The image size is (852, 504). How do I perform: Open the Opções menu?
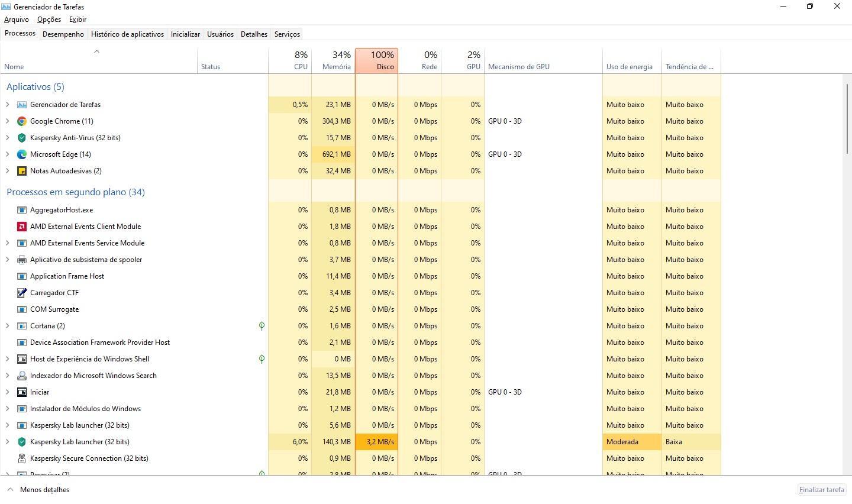pyautogui.click(x=49, y=20)
